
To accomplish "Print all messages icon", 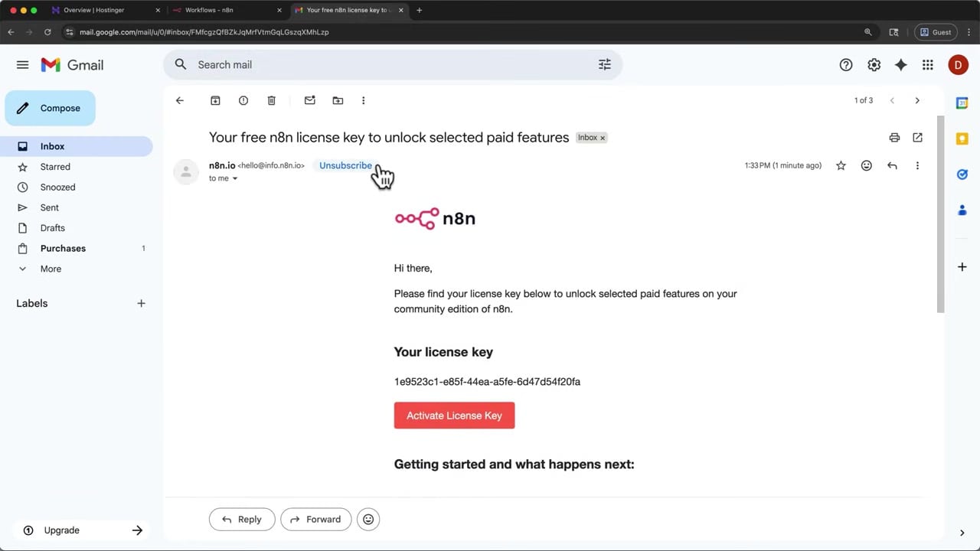I will coord(894,138).
